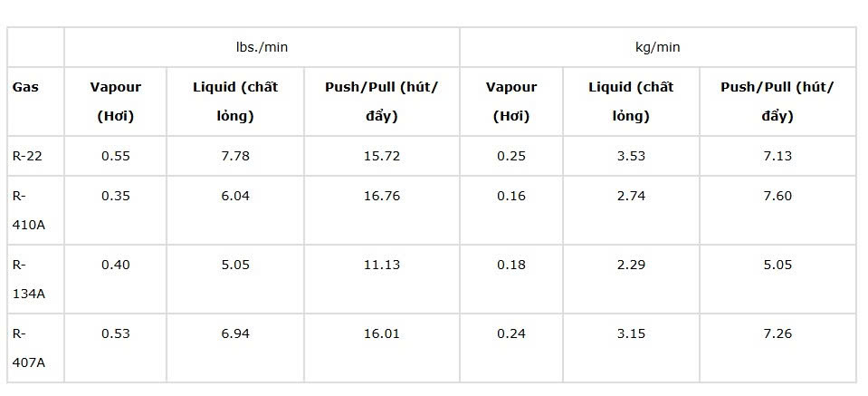Click the 0.40 vapour value for R-134A

[x=116, y=265]
